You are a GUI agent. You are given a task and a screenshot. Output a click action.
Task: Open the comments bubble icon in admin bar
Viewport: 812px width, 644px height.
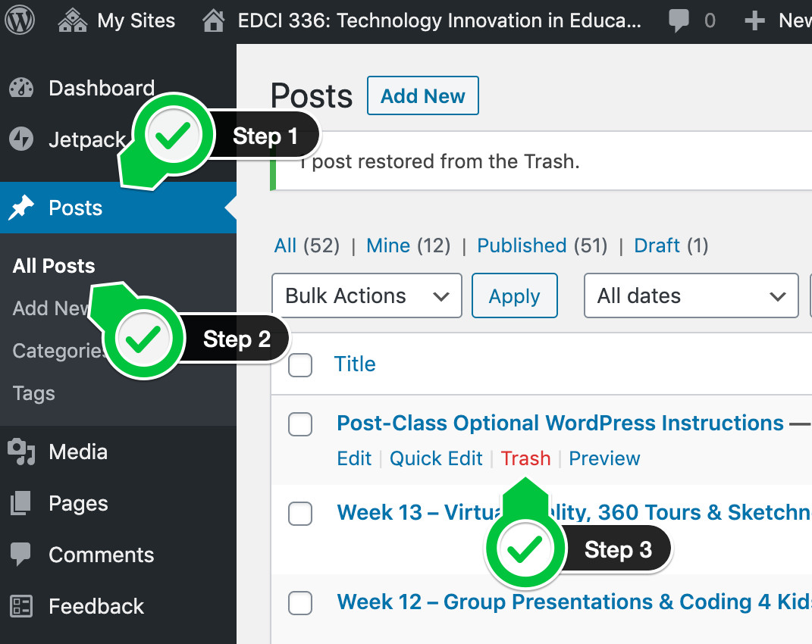pyautogui.click(x=679, y=20)
